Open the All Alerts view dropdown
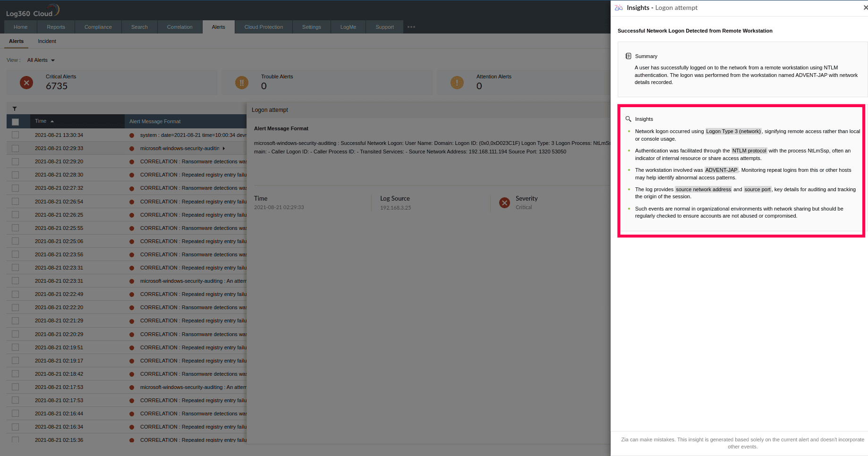Viewport: 868px width, 456px height. point(41,60)
